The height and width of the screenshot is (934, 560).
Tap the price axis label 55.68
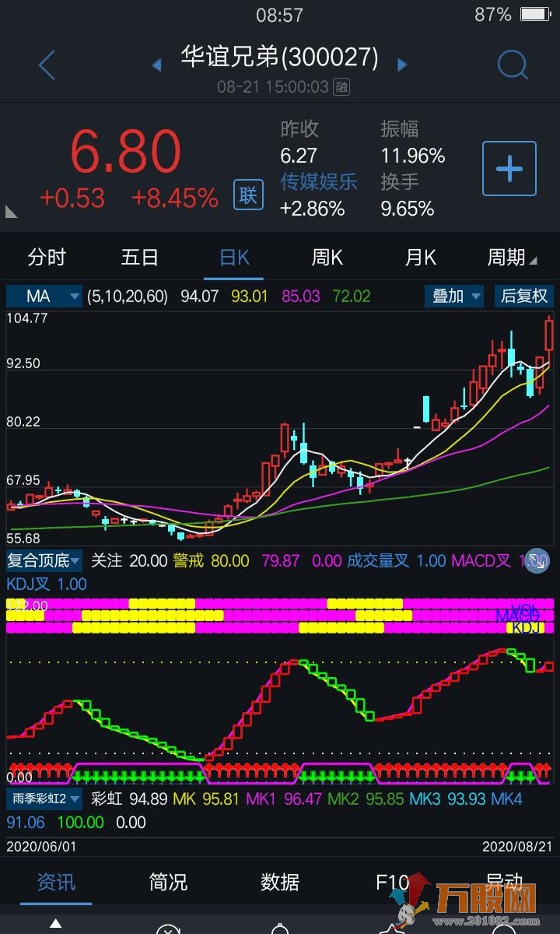pyautogui.click(x=23, y=539)
